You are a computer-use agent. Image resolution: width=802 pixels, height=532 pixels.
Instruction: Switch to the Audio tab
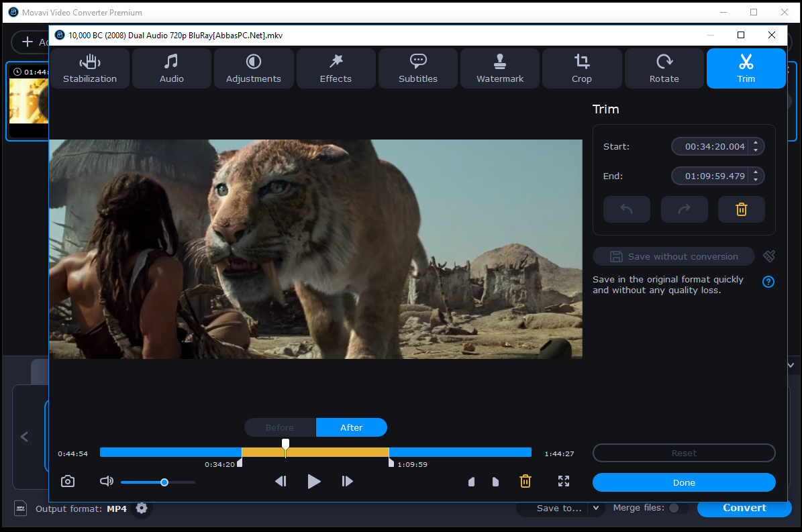pyautogui.click(x=171, y=68)
